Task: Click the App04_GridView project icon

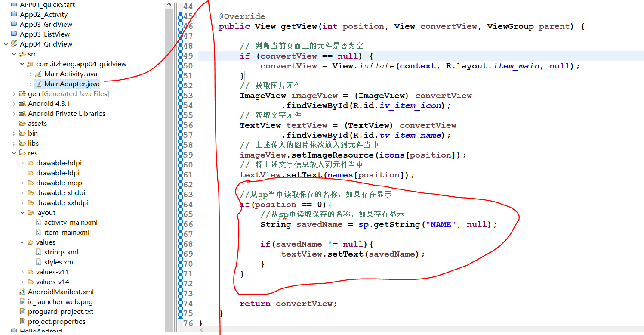Action: (14, 44)
